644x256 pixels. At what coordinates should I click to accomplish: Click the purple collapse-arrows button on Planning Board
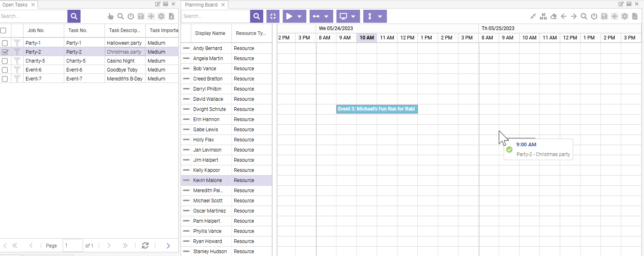coord(273,16)
